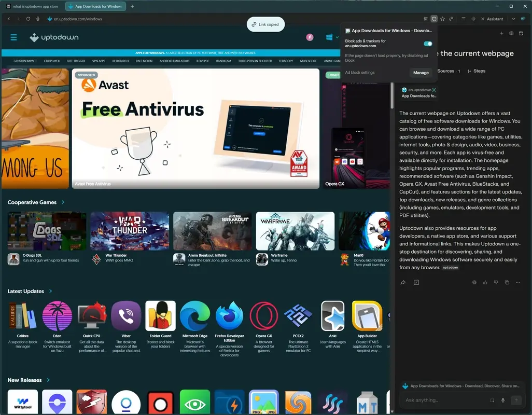The image size is (532, 415).
Task: Click the en.uptodown.com source chip
Action: [x=419, y=92]
